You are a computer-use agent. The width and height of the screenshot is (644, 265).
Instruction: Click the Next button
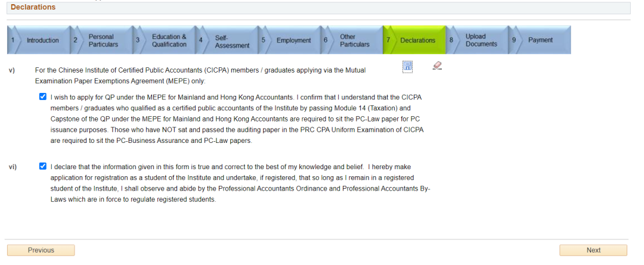tap(593, 250)
